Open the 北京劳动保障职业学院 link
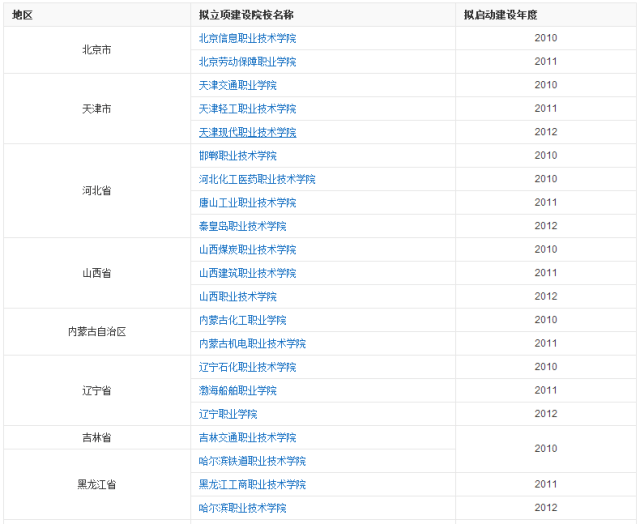Viewport: 640px width, 524px height. [247, 62]
